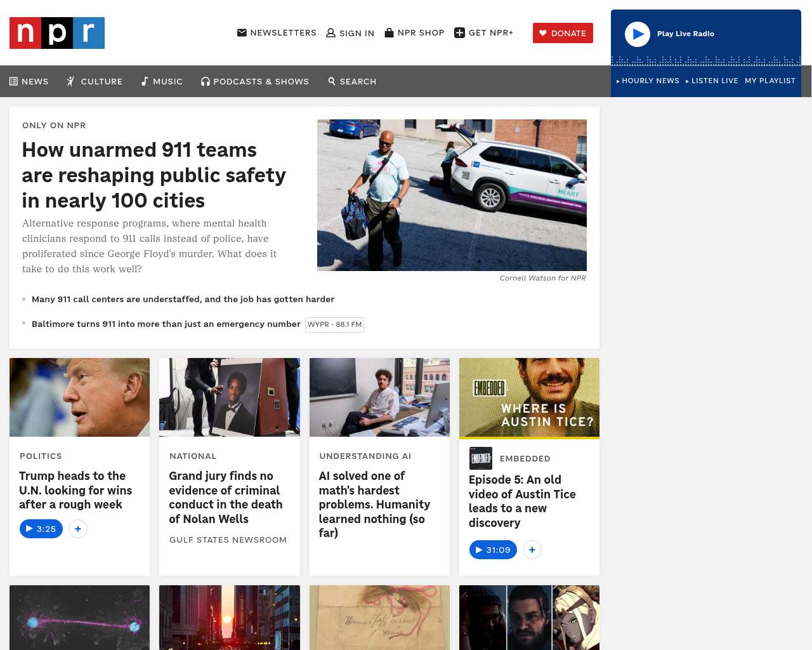
Task: Select Get NPR+ plus icon
Action: [x=459, y=33]
